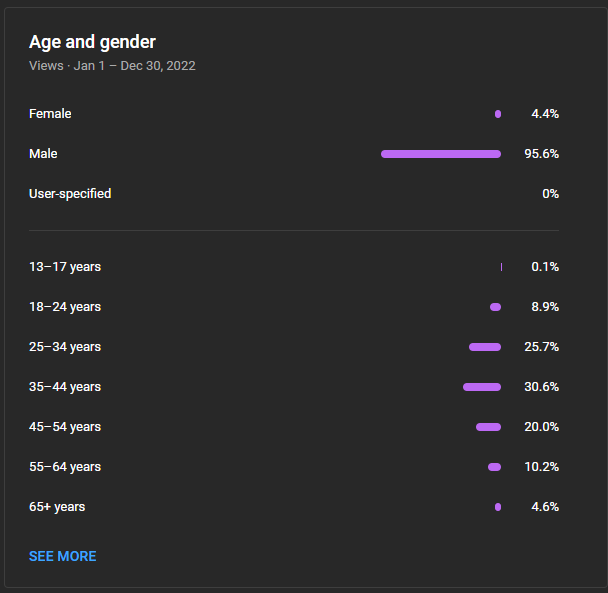Open the SEE MORE link
This screenshot has height=593, width=608.
[62, 556]
